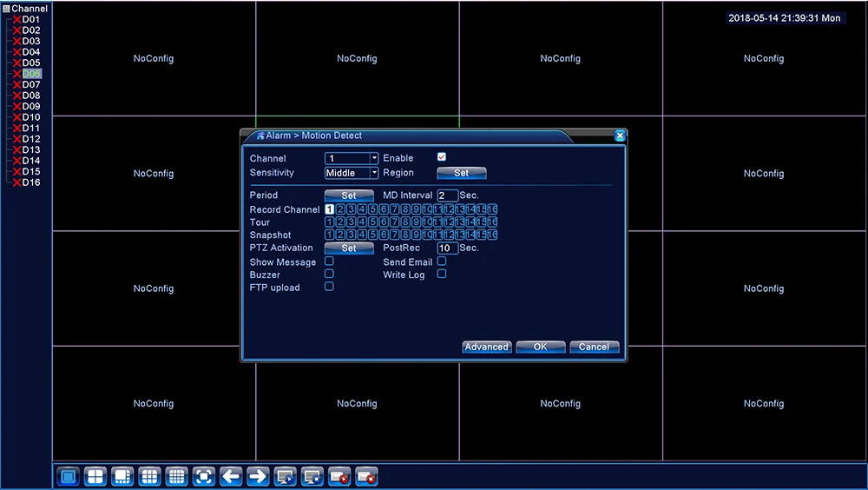Click the stop recording icon
Image resolution: width=868 pixels, height=490 pixels.
[366, 476]
